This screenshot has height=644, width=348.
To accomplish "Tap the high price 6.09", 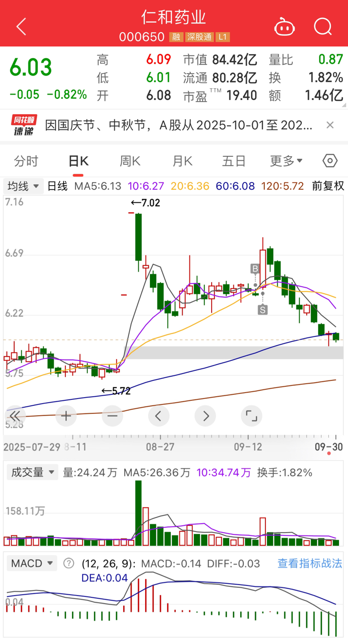I will [158, 59].
